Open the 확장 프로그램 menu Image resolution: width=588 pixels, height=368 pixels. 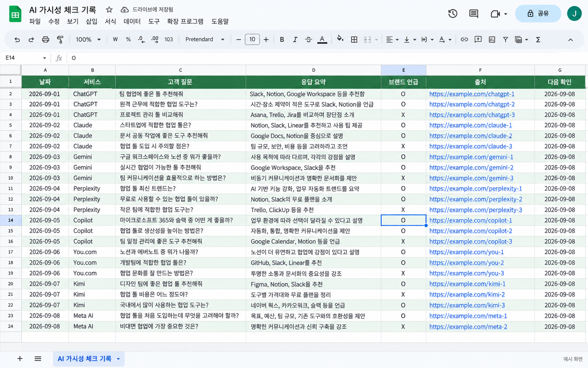click(185, 22)
